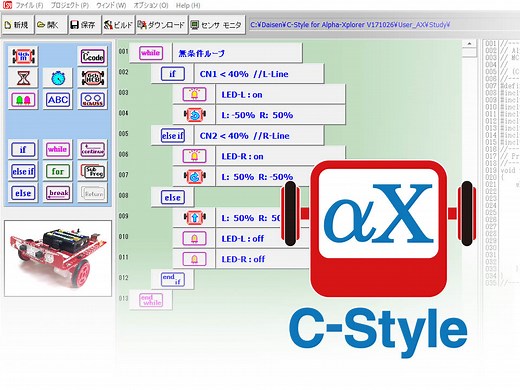Add a continue block from palette
520x390 pixels.
(92, 149)
